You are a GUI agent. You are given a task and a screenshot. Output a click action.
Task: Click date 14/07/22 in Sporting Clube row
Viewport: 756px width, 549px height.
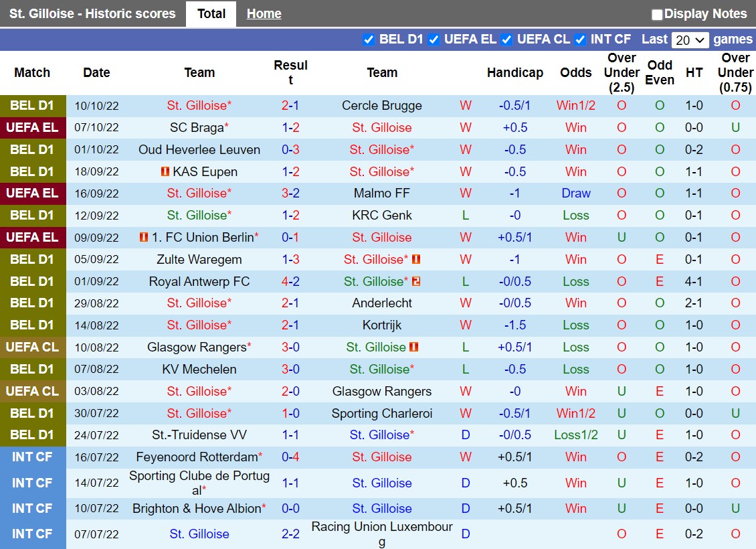[96, 483]
